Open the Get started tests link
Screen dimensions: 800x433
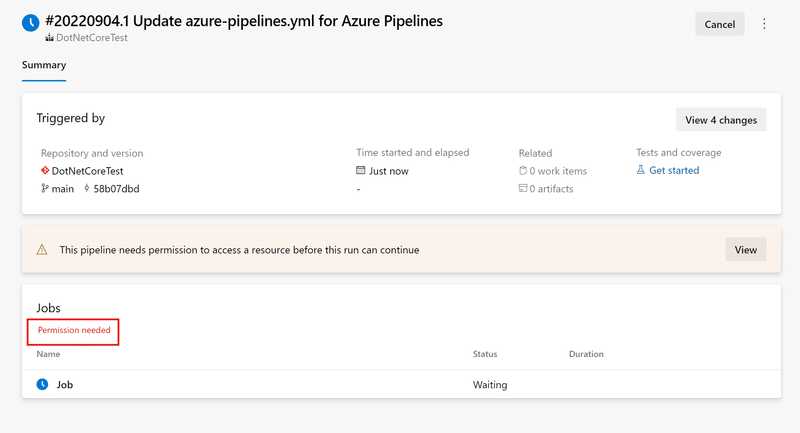pos(674,171)
